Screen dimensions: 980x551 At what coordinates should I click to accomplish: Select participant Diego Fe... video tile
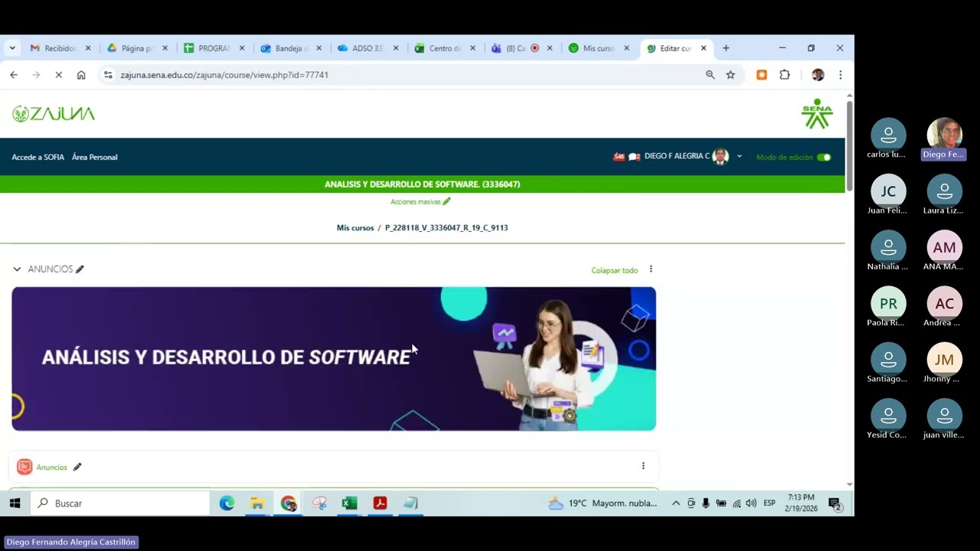click(944, 139)
